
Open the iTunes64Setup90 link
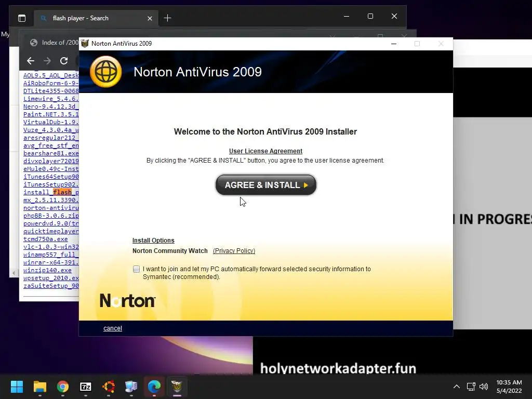pos(51,177)
